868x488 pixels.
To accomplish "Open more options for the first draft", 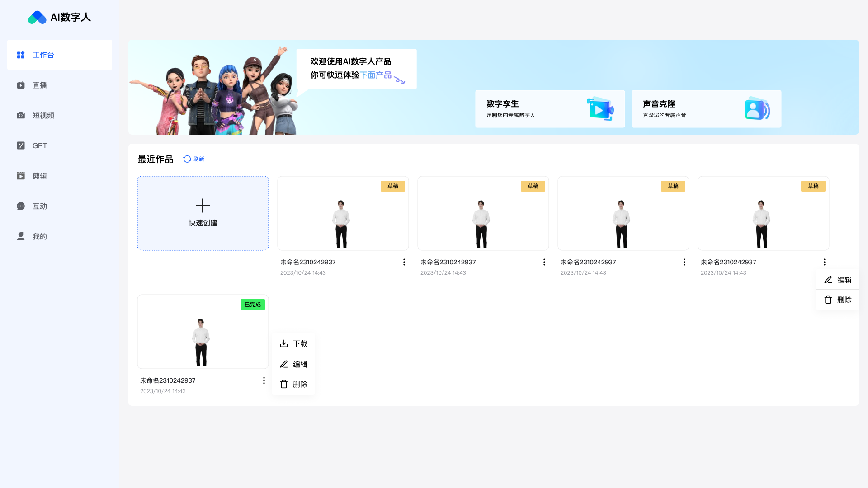I will point(404,262).
